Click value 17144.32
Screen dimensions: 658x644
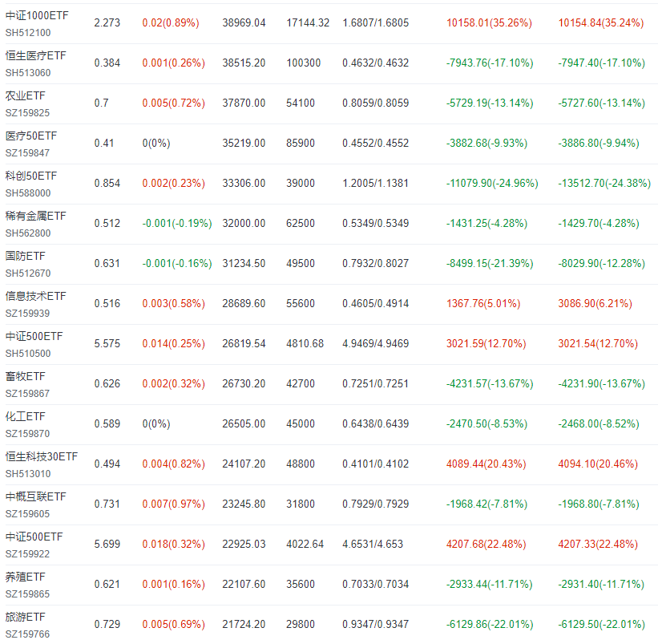tap(308, 22)
